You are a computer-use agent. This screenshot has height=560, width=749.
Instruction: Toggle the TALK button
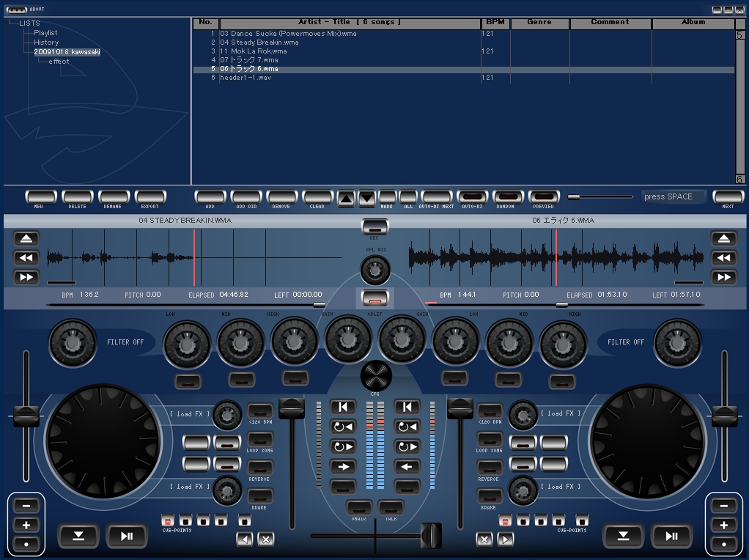pos(391,507)
